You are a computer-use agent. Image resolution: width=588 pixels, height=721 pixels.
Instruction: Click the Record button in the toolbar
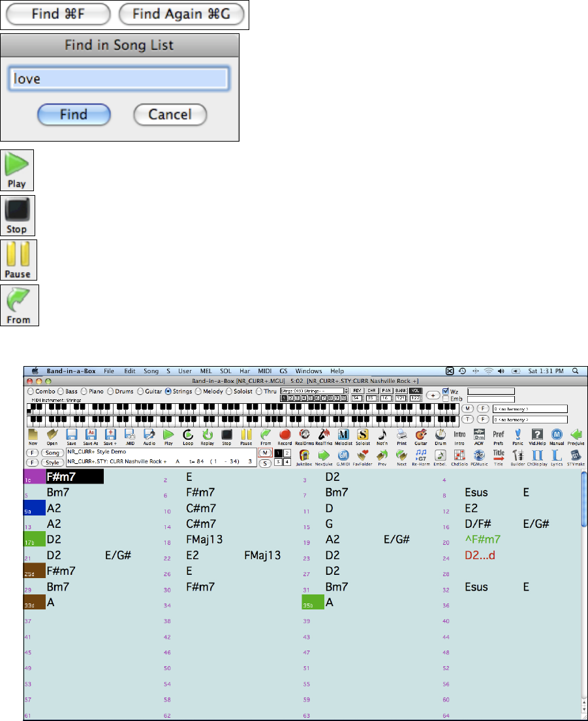pos(285,437)
